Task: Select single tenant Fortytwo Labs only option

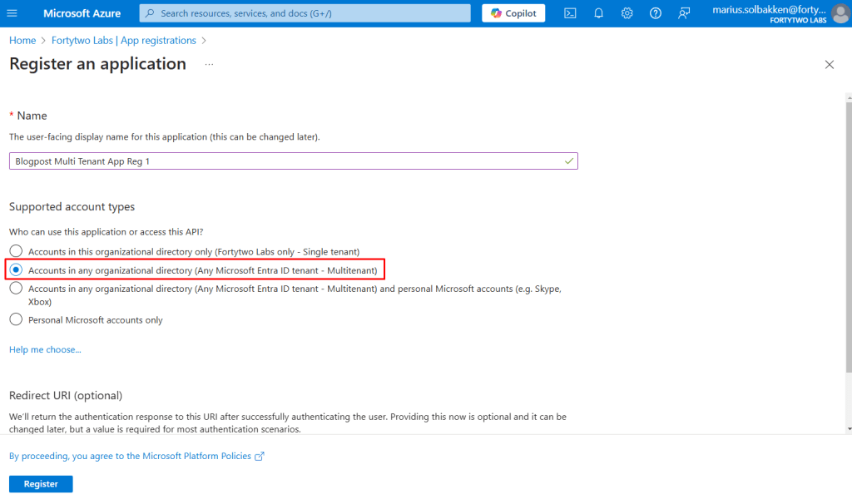Action: pos(16,251)
